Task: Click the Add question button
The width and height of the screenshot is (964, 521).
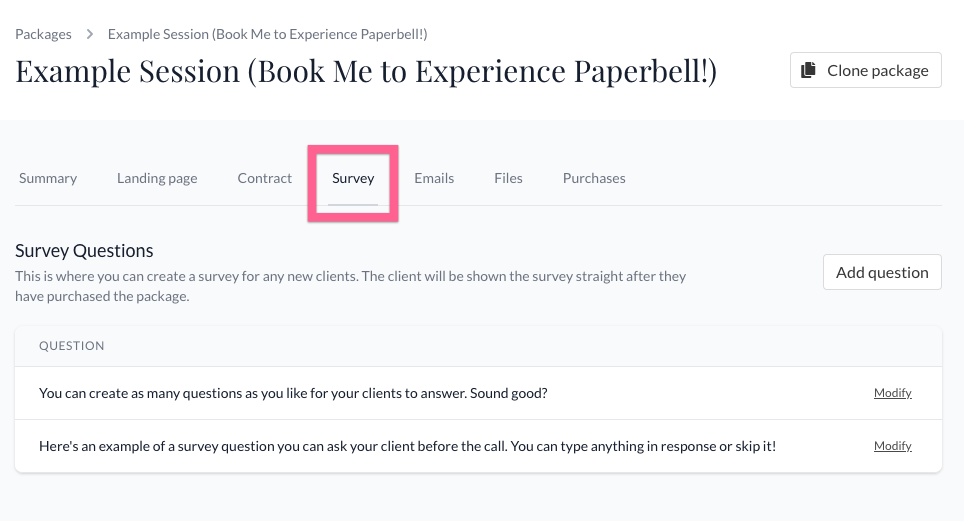Action: tap(882, 272)
